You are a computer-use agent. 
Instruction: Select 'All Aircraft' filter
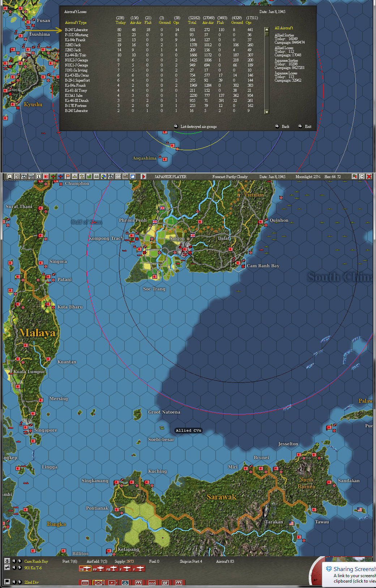point(284,28)
